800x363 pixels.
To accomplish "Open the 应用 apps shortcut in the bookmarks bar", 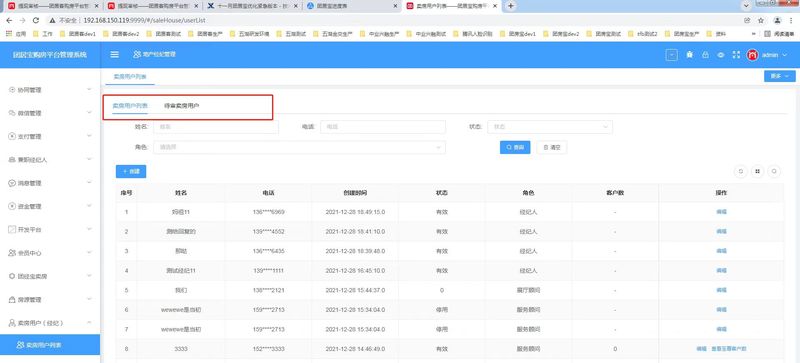I will (x=16, y=34).
